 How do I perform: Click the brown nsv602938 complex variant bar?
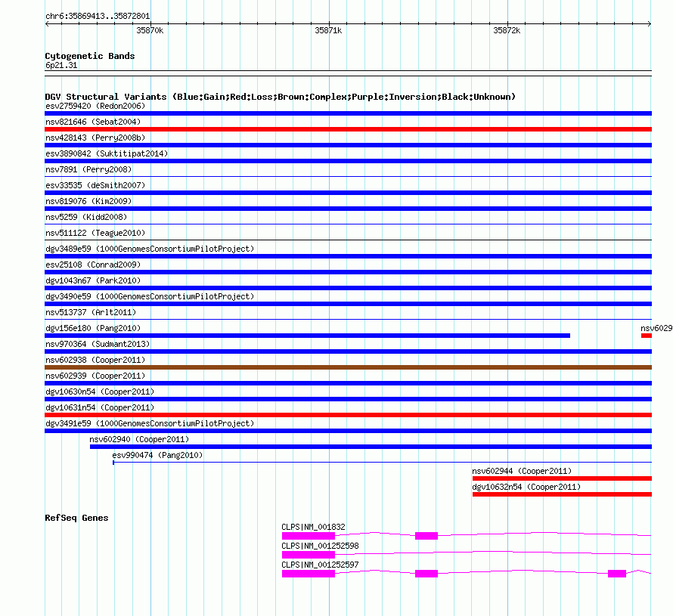(x=348, y=367)
